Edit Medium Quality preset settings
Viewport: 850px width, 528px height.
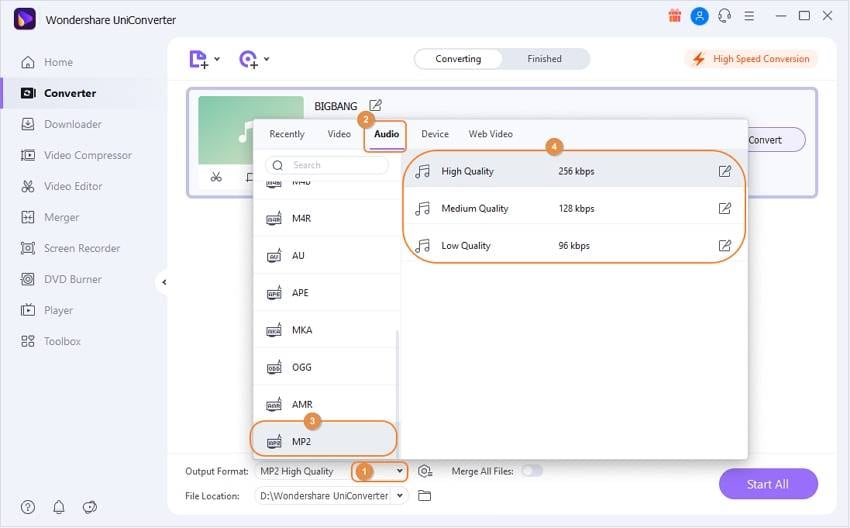[x=725, y=208]
